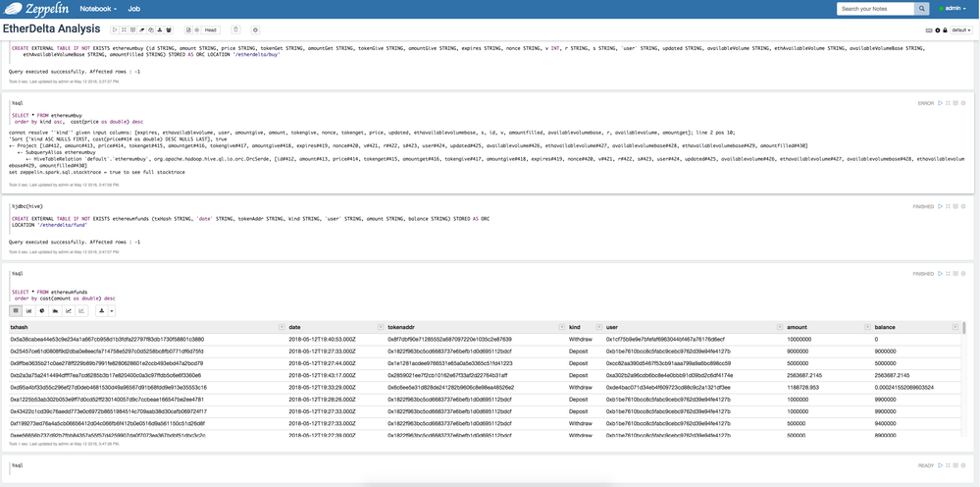Clone this note
Image resolution: width=980 pixels, height=487 pixels.
coord(151,30)
